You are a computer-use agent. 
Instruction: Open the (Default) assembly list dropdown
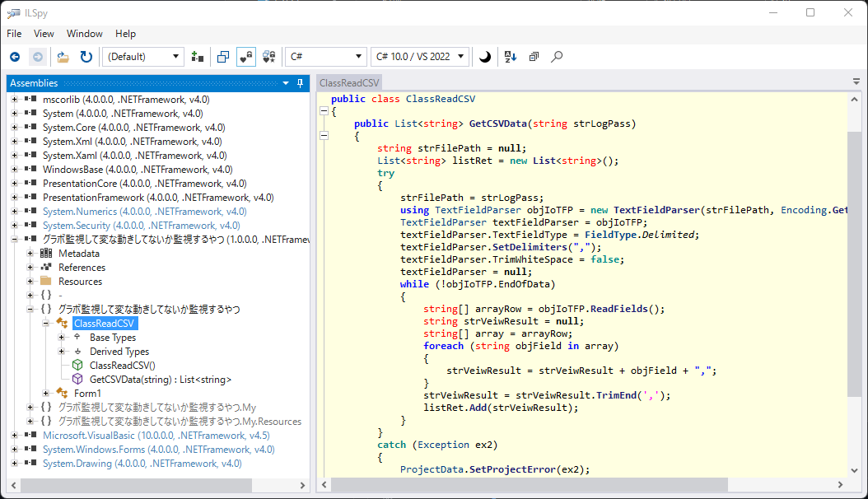(x=143, y=57)
